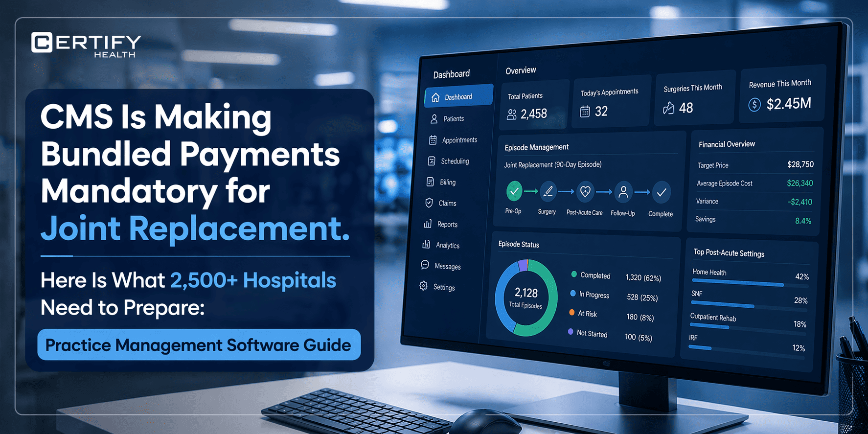Click the Practice Management Software Guide button
This screenshot has width=868, height=434.
(199, 345)
